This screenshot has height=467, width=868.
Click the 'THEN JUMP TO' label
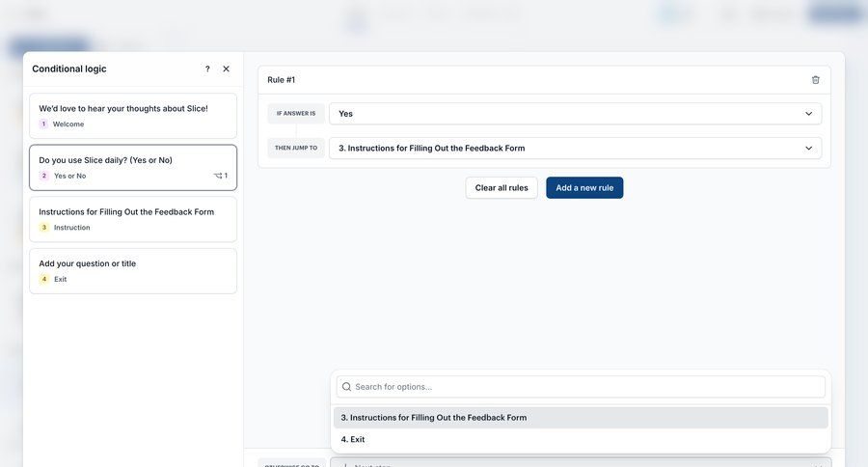296,148
